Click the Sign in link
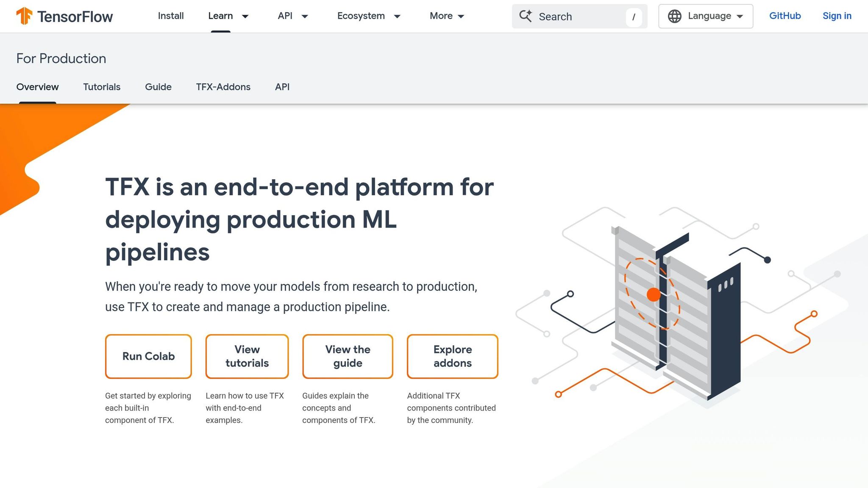Viewport: 868px width, 488px height. point(837,16)
